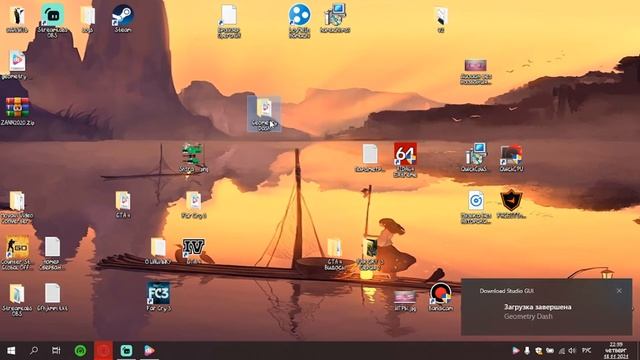Switch the РУС input language indicator
Screen dimensions: 640x360
click(x=587, y=351)
